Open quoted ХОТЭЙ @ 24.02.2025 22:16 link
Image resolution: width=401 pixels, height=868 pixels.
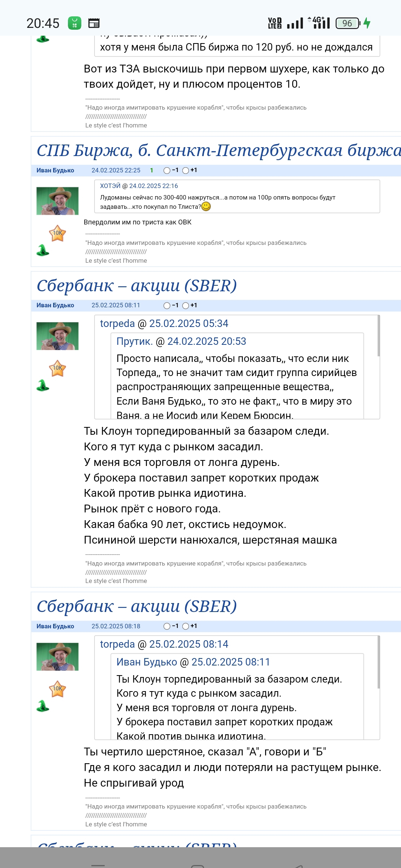[139, 186]
